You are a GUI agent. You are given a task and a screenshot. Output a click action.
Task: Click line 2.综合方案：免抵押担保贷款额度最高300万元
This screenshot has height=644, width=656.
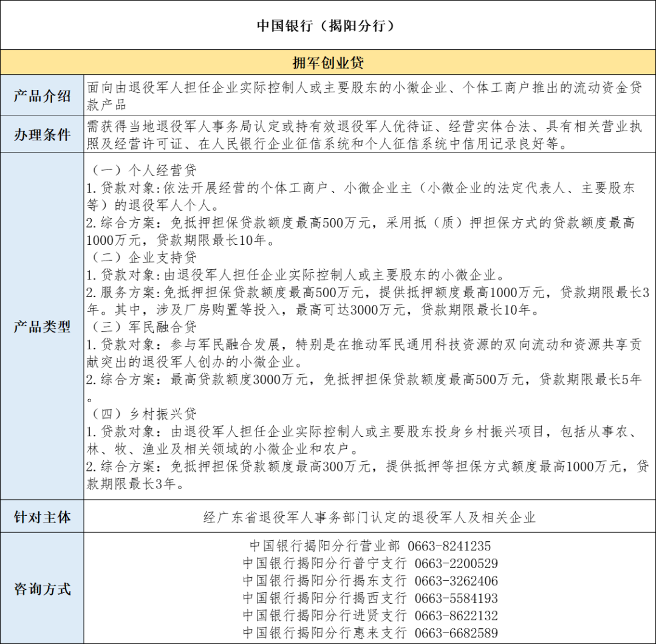367,466
